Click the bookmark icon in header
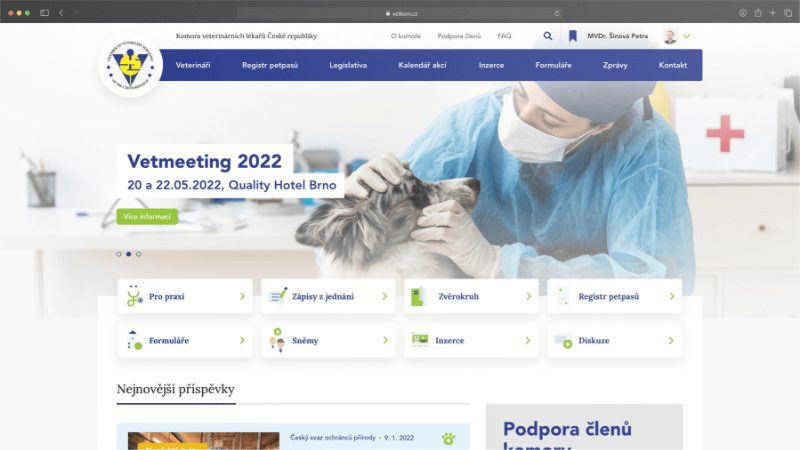This screenshot has width=800, height=450. pos(573,36)
